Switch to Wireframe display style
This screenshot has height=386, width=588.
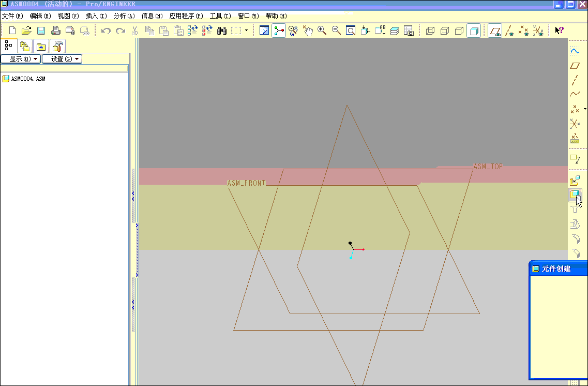tap(430, 31)
